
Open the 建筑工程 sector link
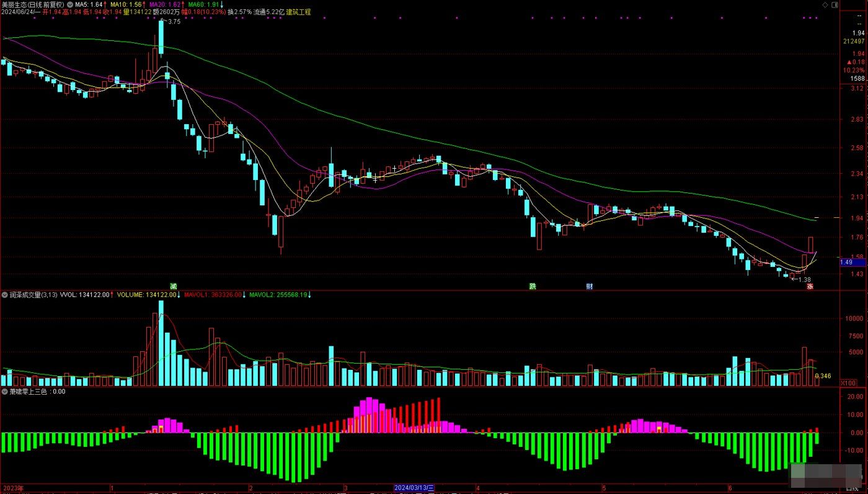298,12
